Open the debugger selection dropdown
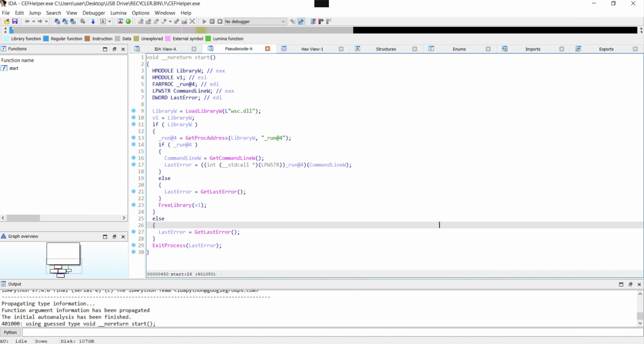The image size is (644, 344). pyautogui.click(x=283, y=21)
